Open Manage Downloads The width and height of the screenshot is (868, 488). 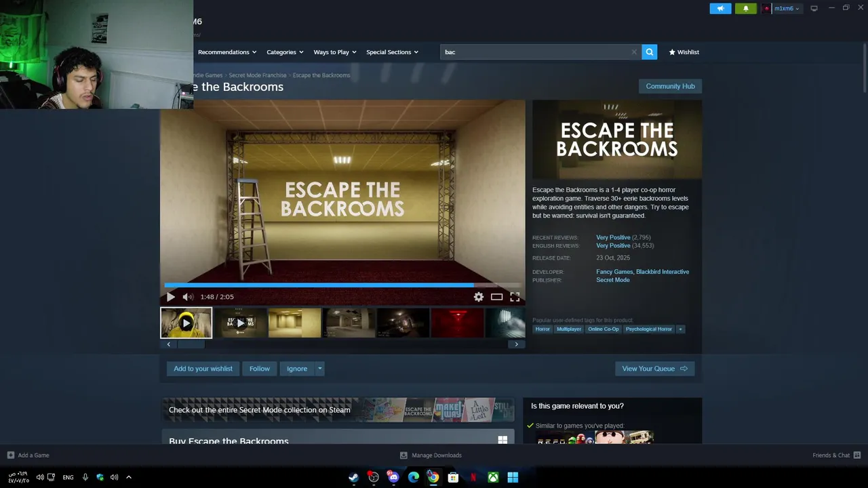click(431, 455)
